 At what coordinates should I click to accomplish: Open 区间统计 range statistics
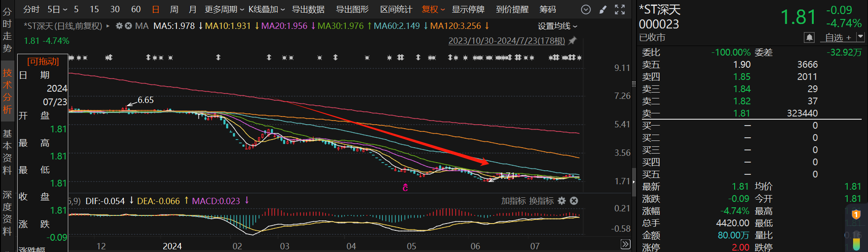pos(396,9)
